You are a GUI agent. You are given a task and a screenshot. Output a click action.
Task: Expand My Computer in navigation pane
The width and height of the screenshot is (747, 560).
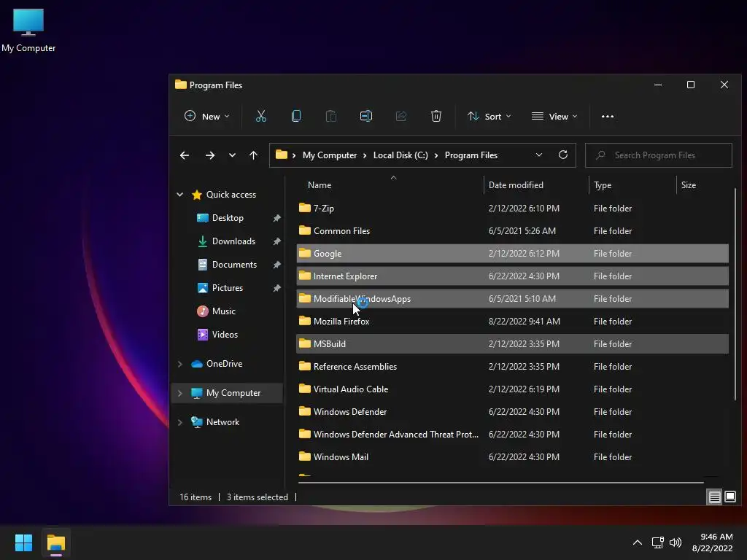179,393
